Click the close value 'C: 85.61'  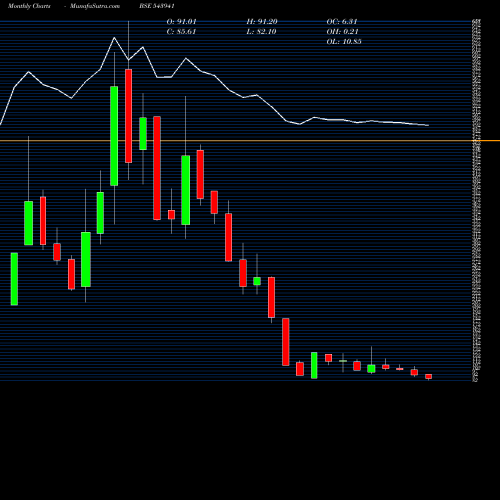click(x=181, y=32)
